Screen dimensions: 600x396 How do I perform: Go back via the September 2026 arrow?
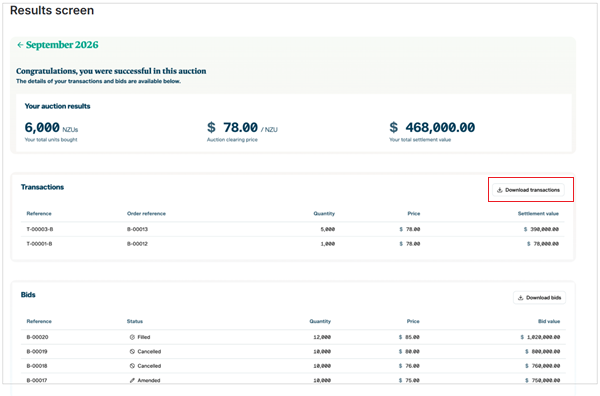click(20, 45)
